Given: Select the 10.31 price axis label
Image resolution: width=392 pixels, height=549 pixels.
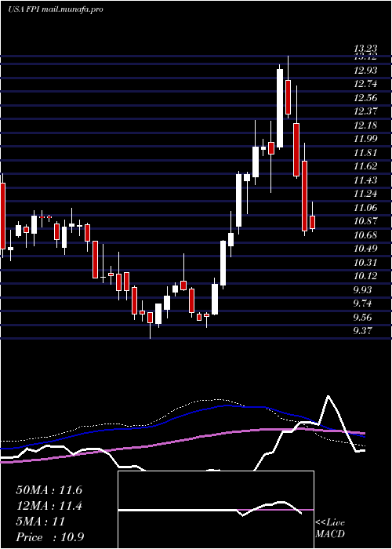Looking at the screenshot, I should tap(366, 263).
